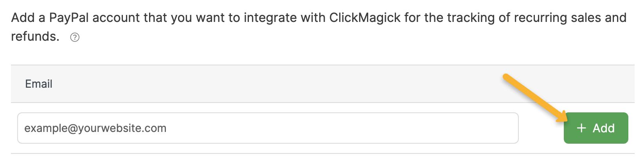
Task: Open help tooltip beside 'refunds.' text
Action: 75,37
